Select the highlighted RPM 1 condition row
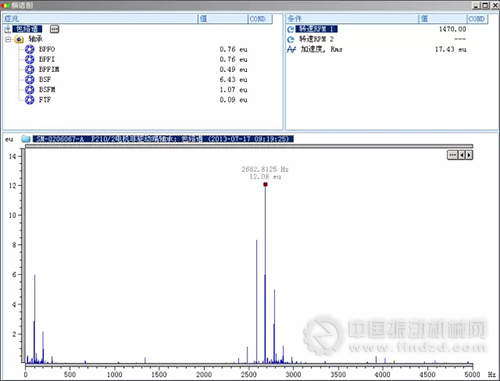Image resolution: width=500 pixels, height=381 pixels. 376,29
